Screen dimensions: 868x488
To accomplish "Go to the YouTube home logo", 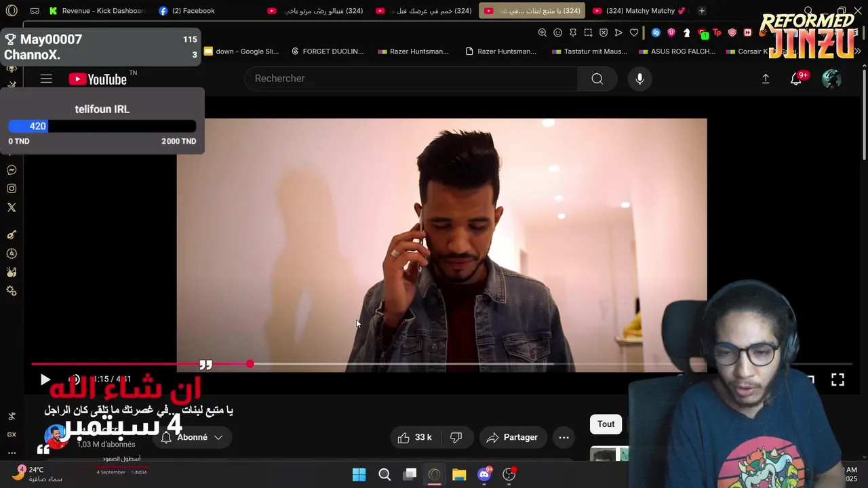I will click(98, 79).
